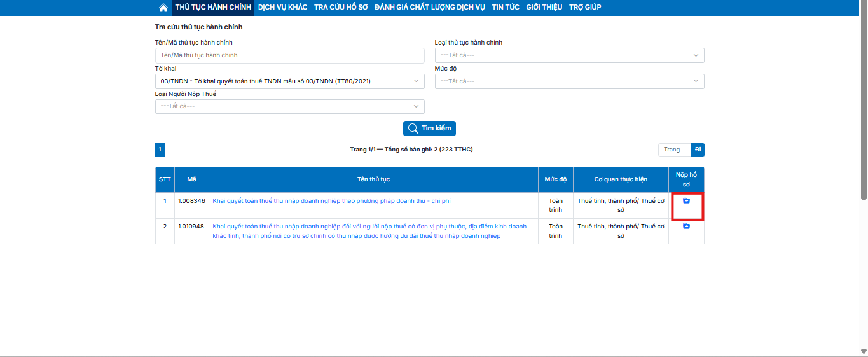Click scrollbar down arrow
Viewport: 868px width, 357px height.
click(x=863, y=351)
